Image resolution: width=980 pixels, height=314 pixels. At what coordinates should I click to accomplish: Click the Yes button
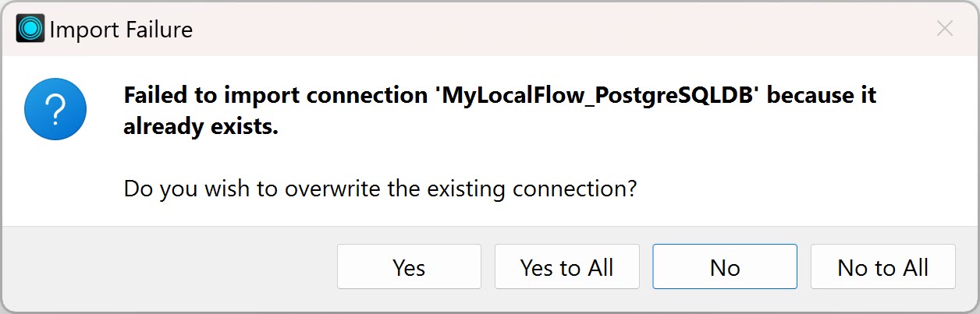point(409,266)
